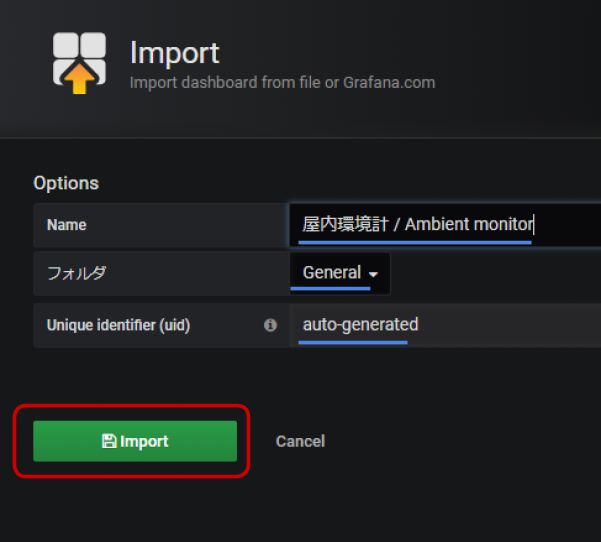Cancel the dashboard import
This screenshot has width=601, height=542.
pos(300,441)
